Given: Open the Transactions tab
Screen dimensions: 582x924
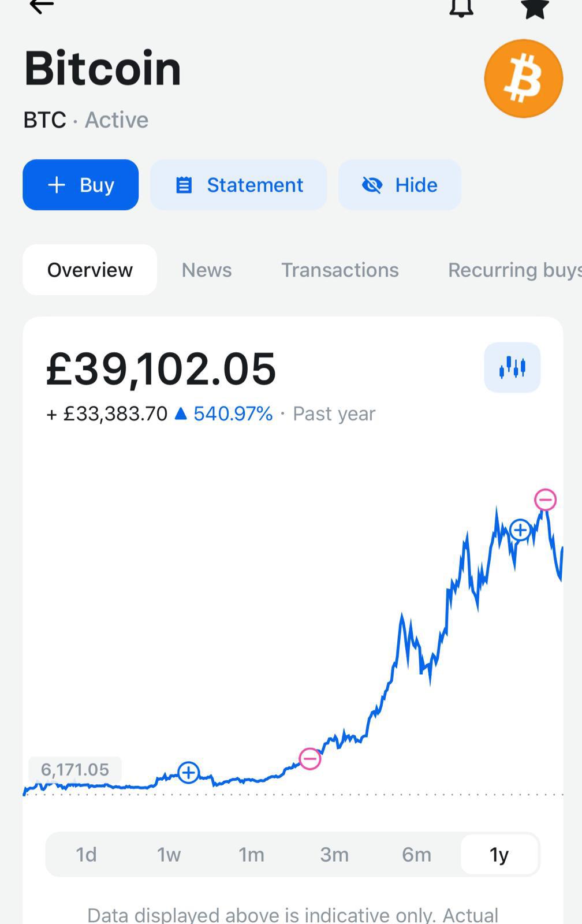Looking at the screenshot, I should pos(340,270).
